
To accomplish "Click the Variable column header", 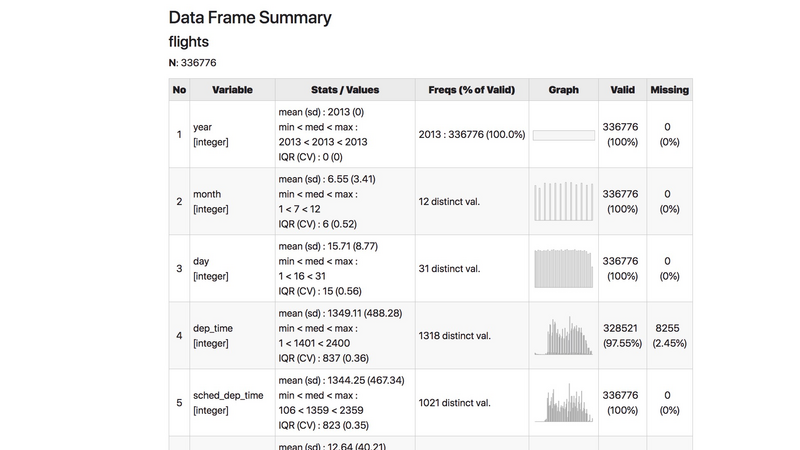I will click(232, 90).
